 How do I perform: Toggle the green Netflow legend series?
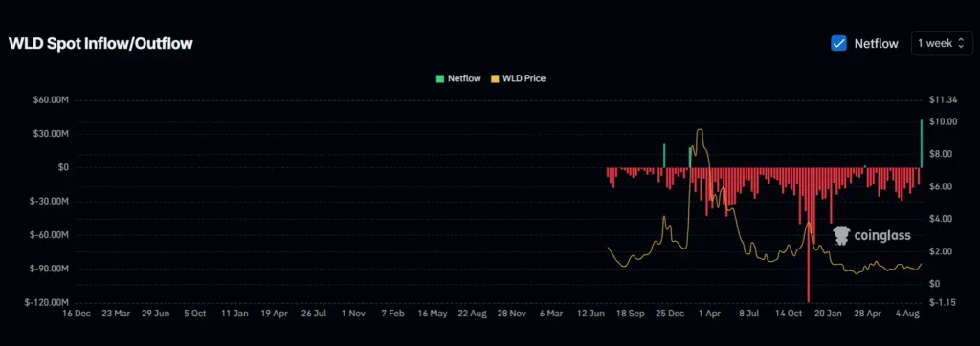pyautogui.click(x=458, y=78)
